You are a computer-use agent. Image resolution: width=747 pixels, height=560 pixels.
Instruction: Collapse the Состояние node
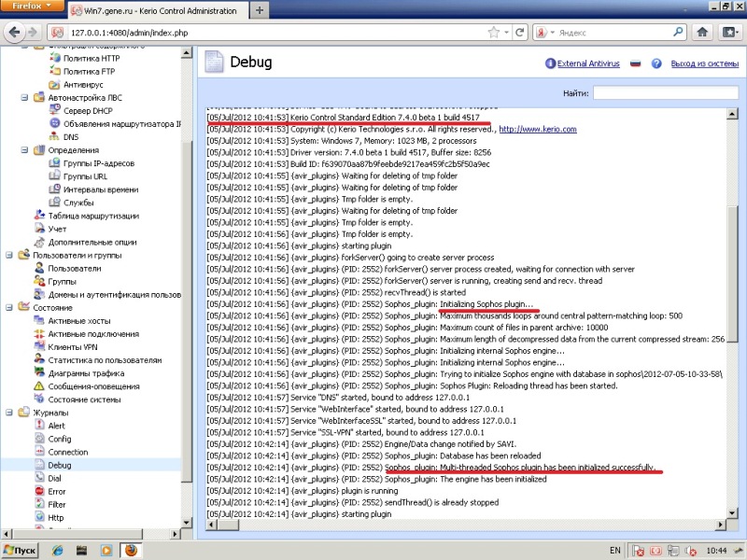[x=9, y=308]
